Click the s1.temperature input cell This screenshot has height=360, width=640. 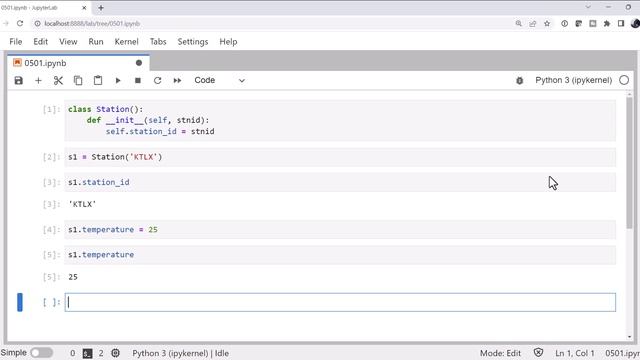(x=340, y=255)
